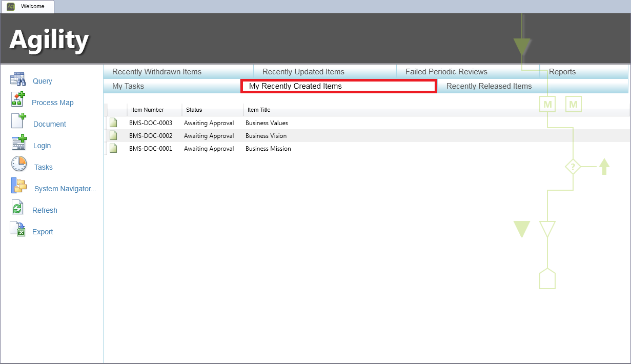This screenshot has height=364, width=631.
Task: Click Business Vision title
Action: coord(266,136)
